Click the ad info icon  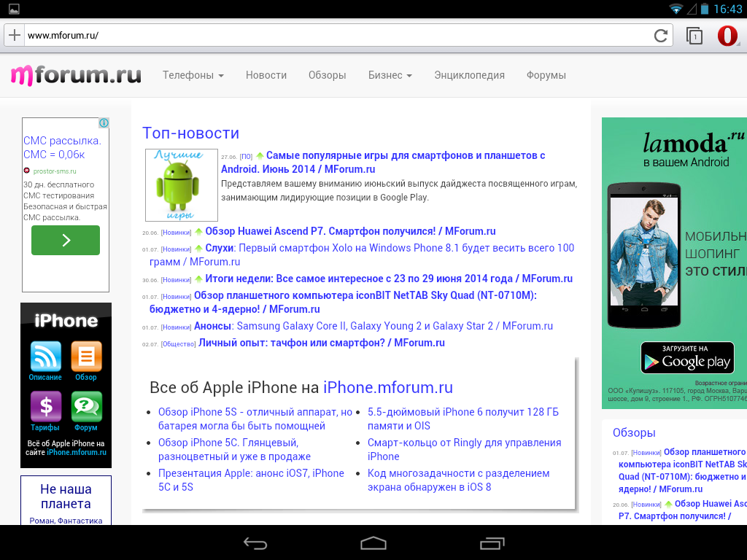click(104, 122)
